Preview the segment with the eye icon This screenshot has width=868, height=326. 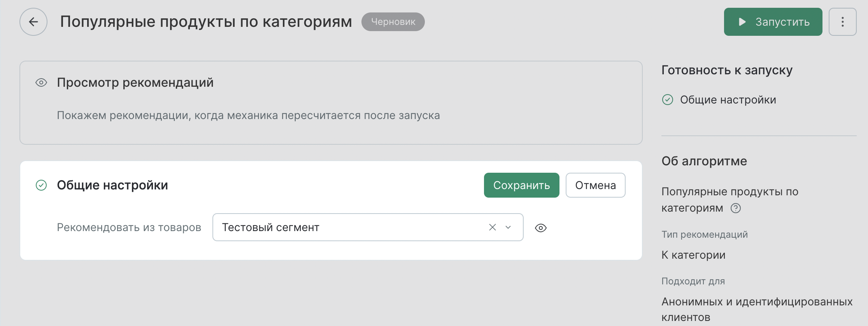tap(541, 228)
